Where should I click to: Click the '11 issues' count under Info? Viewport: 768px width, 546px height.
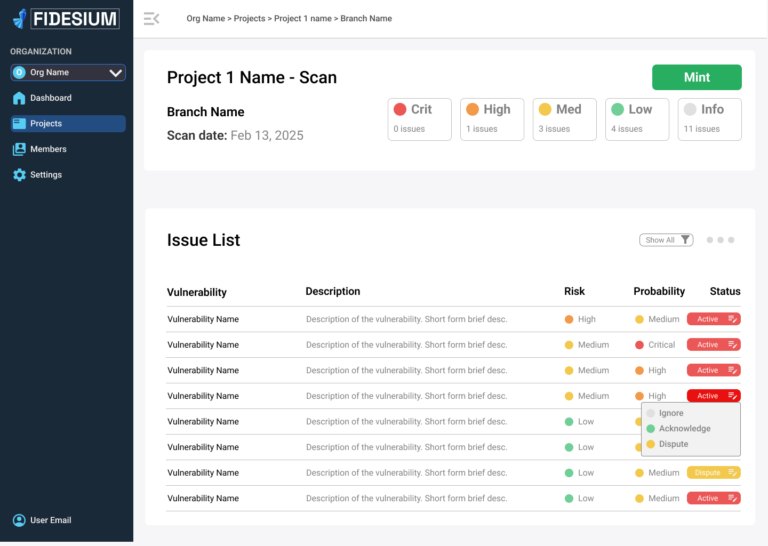701,129
